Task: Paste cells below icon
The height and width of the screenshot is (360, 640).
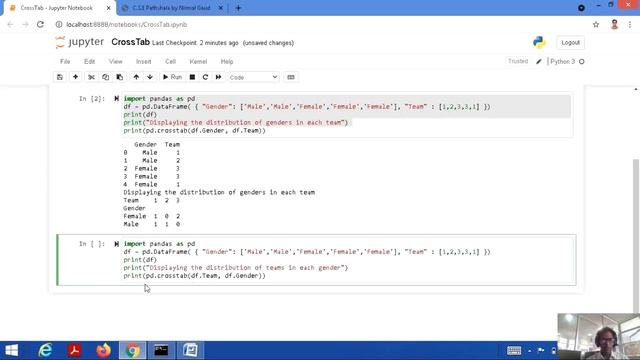Action: pyautogui.click(x=120, y=77)
